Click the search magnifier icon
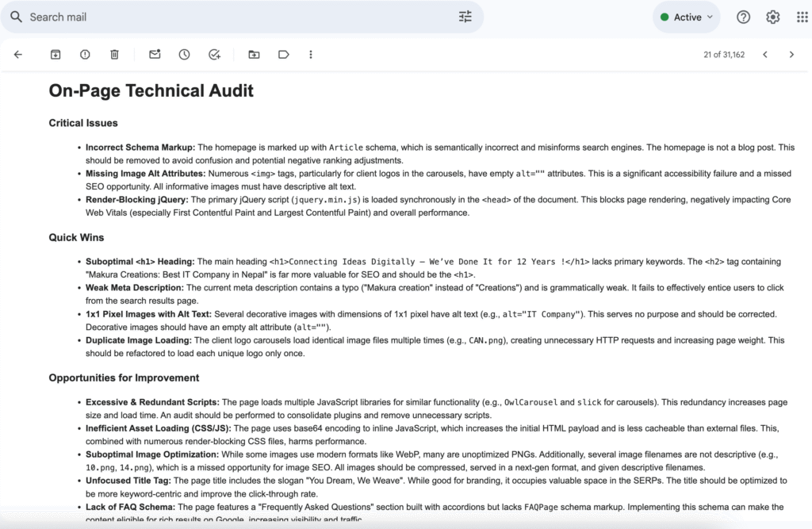The height and width of the screenshot is (529, 812). pos(17,17)
